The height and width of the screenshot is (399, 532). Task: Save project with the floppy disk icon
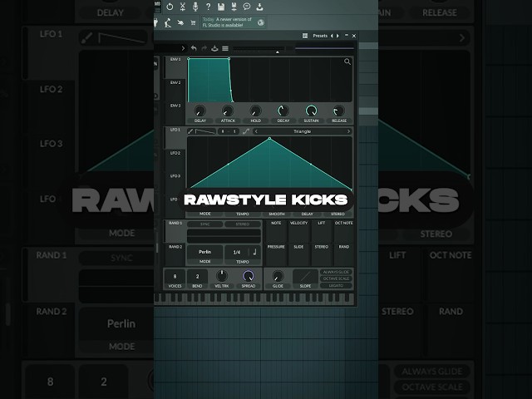[221, 7]
